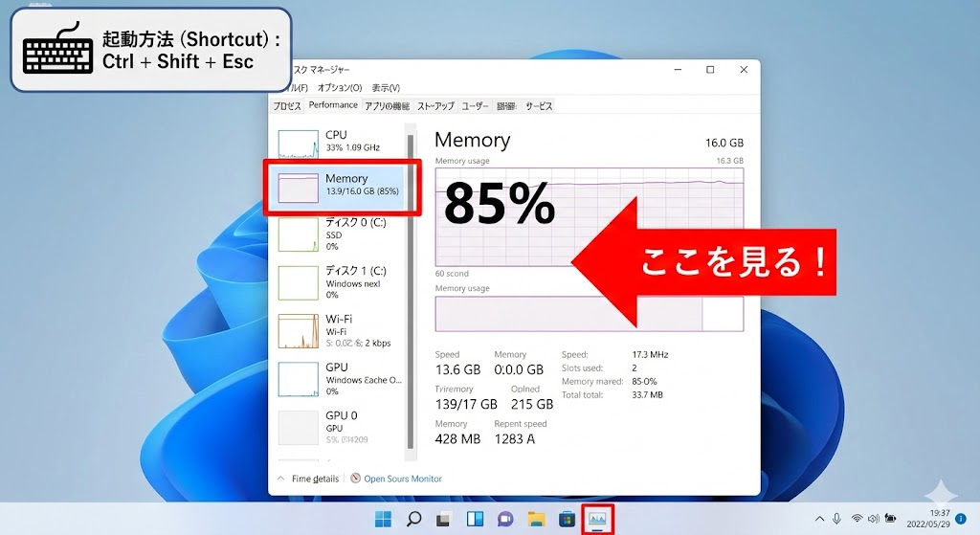This screenshot has width=980, height=535.
Task: Open the 表示(V) menu
Action: [386, 87]
